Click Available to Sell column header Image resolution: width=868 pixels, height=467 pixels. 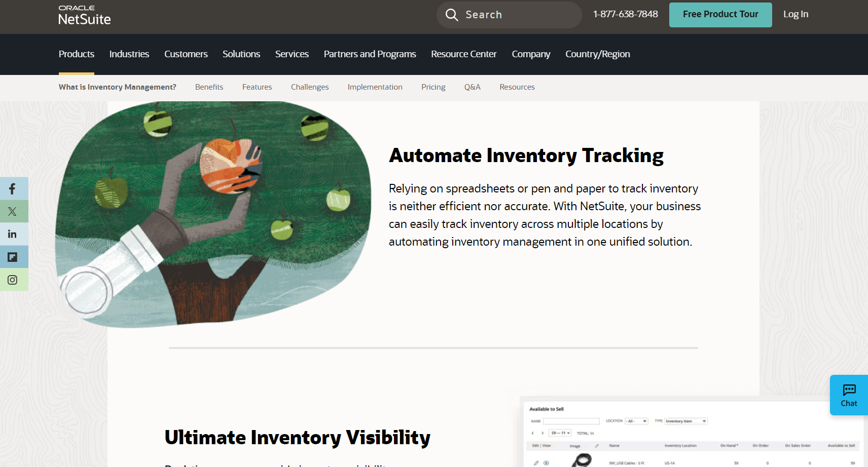[x=841, y=446]
